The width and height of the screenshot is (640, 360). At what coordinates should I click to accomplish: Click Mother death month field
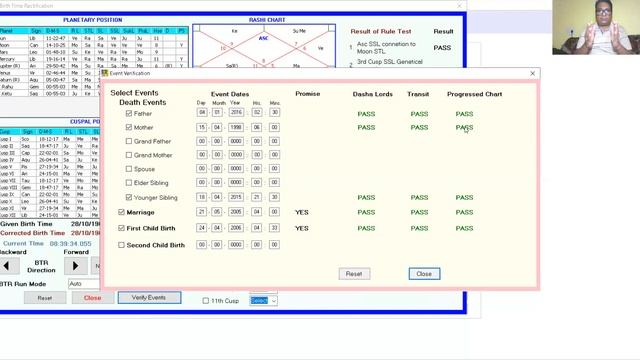click(217, 127)
